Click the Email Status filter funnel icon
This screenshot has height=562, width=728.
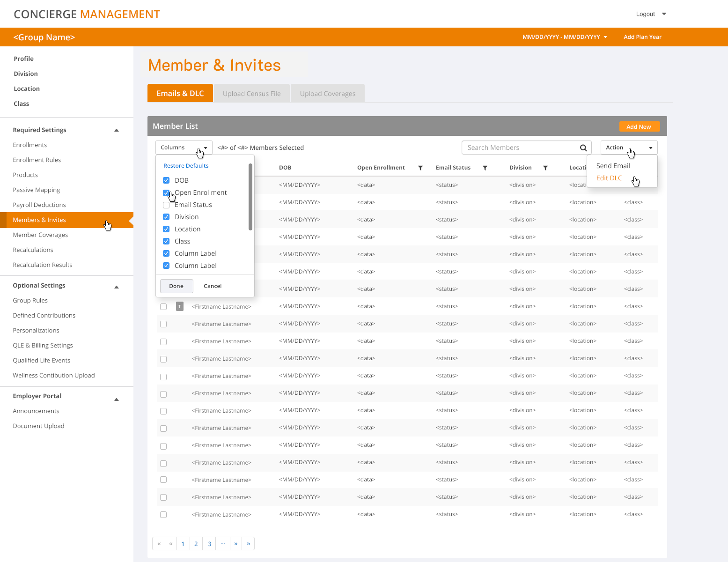click(485, 168)
